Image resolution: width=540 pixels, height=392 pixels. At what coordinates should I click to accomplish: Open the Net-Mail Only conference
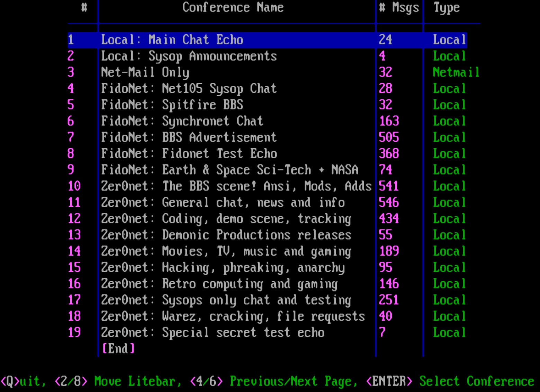pyautogui.click(x=145, y=72)
